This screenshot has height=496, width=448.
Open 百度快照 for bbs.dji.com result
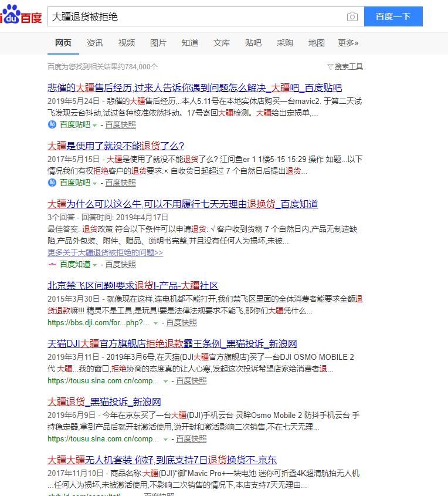181,323
